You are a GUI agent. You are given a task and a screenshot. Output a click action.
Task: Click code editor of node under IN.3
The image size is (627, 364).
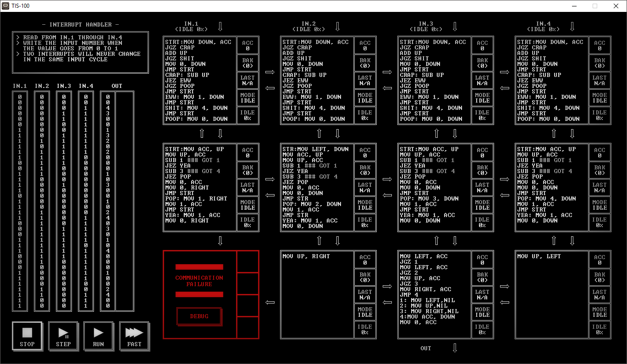click(434, 80)
